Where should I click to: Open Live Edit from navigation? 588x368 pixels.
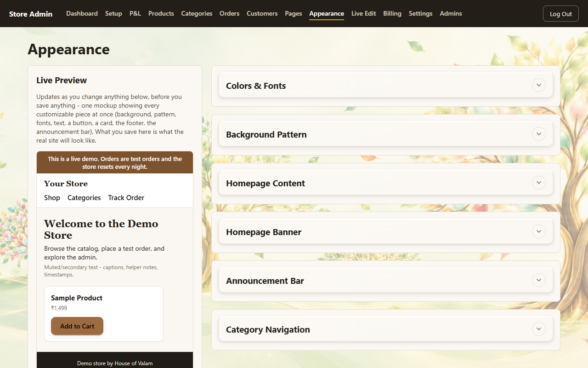pos(364,13)
